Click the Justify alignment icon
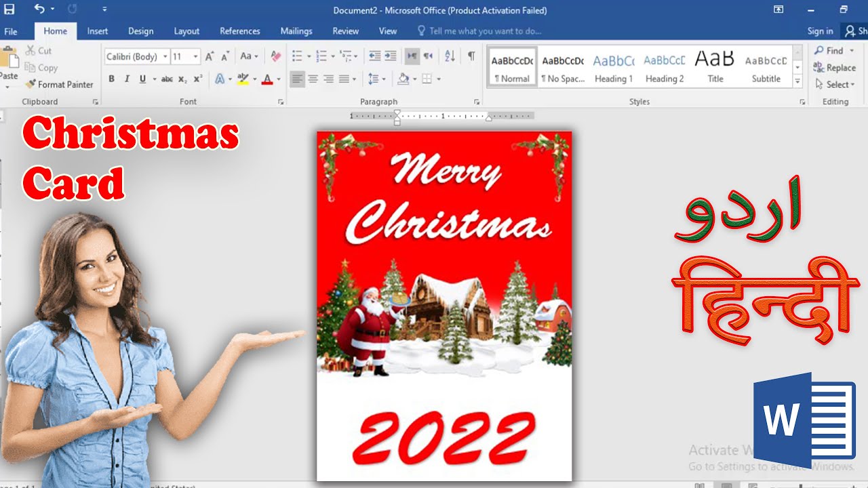The width and height of the screenshot is (868, 488). coord(344,79)
